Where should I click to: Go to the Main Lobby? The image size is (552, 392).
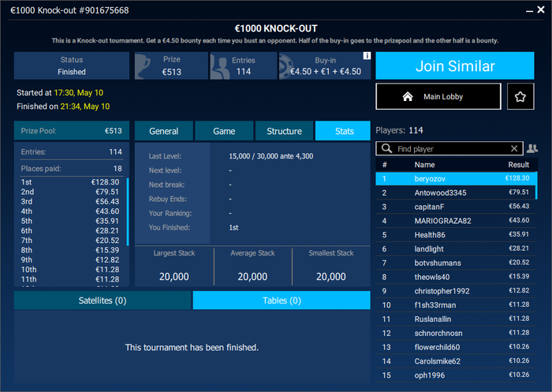coord(438,96)
